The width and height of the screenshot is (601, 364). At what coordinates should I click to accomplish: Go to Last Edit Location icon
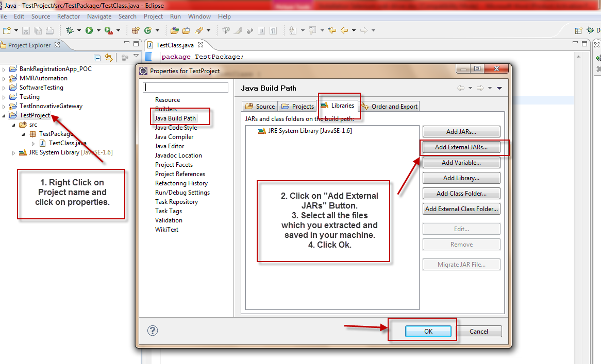click(x=332, y=30)
